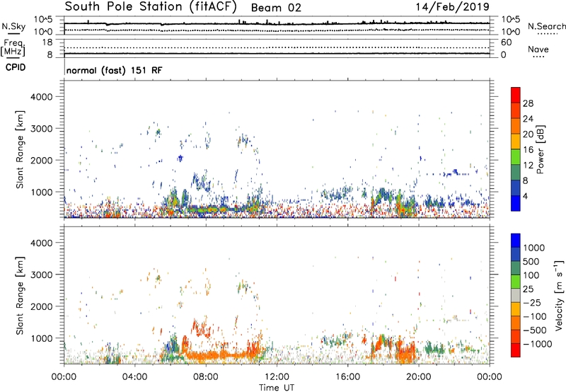
Task: Pick the blue top segment of Velocity colorbar
Action: click(x=516, y=241)
